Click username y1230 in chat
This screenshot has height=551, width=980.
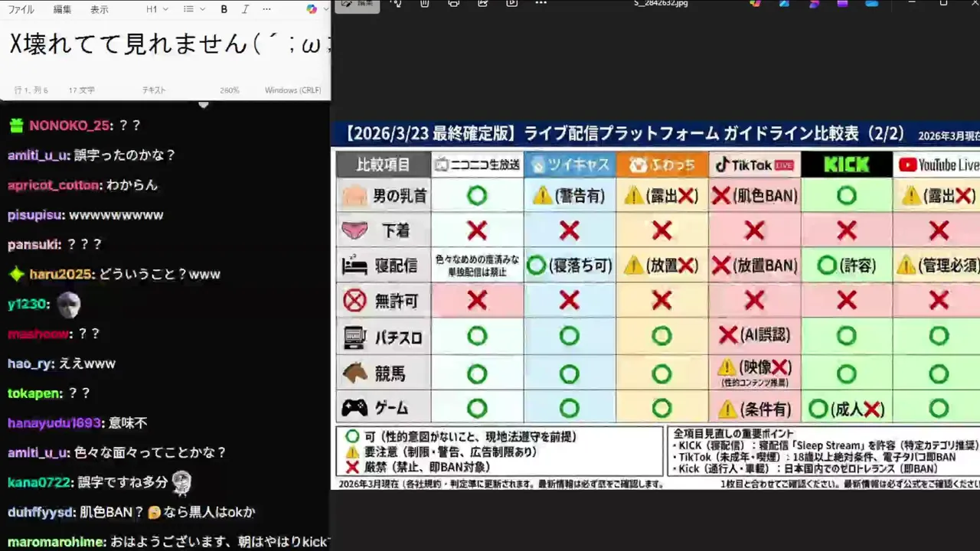pos(25,305)
